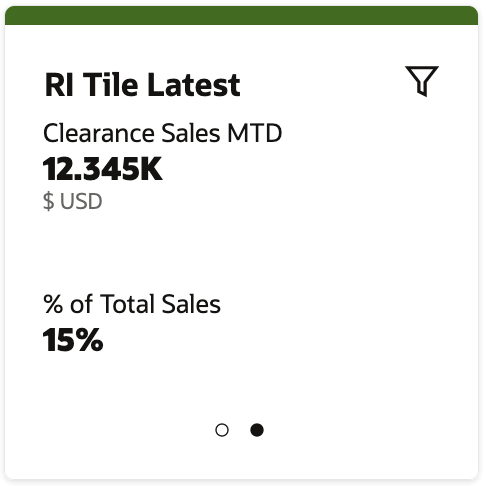Viewport: 490px width, 486px height.
Task: Show details for % of Total Sales metric
Action: click(132, 304)
